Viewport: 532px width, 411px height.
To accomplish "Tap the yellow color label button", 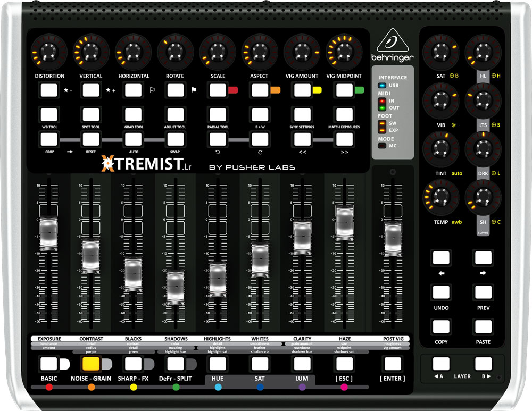I will pyautogui.click(x=302, y=90).
